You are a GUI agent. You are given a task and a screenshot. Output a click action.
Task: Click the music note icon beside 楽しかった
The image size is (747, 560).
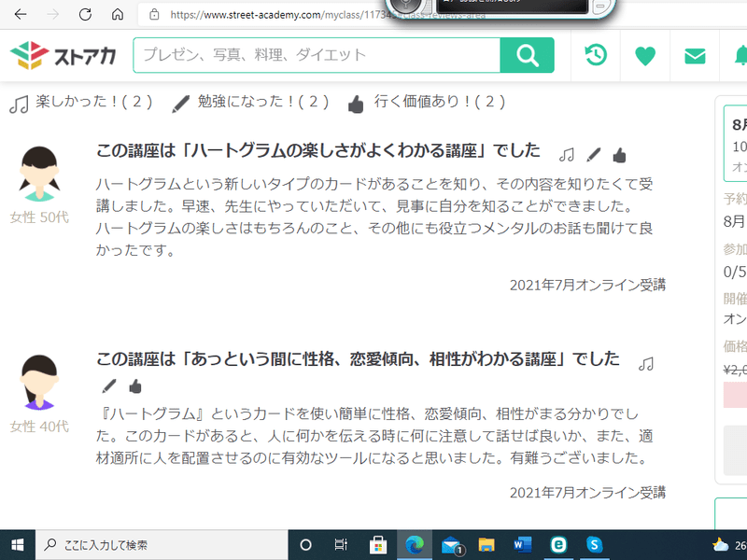(x=19, y=104)
